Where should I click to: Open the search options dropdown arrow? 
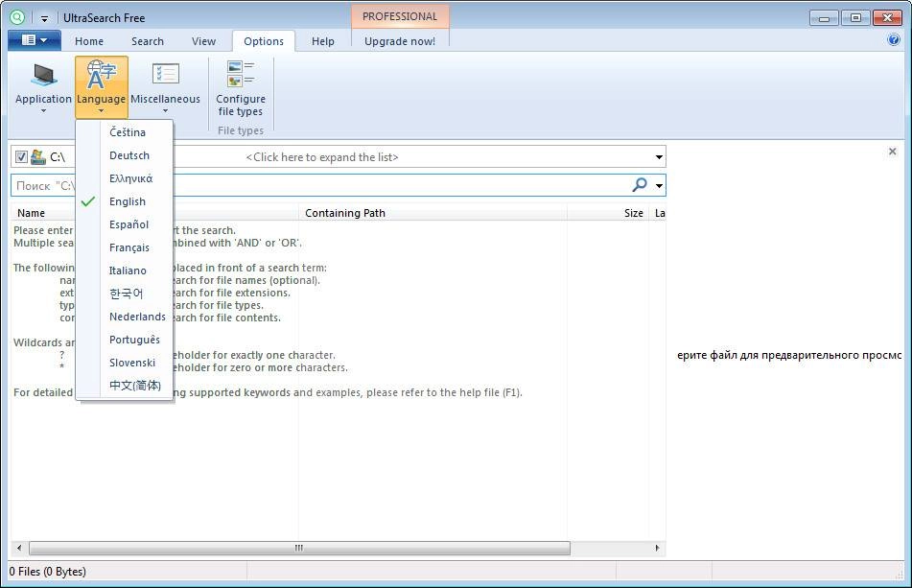(x=659, y=186)
